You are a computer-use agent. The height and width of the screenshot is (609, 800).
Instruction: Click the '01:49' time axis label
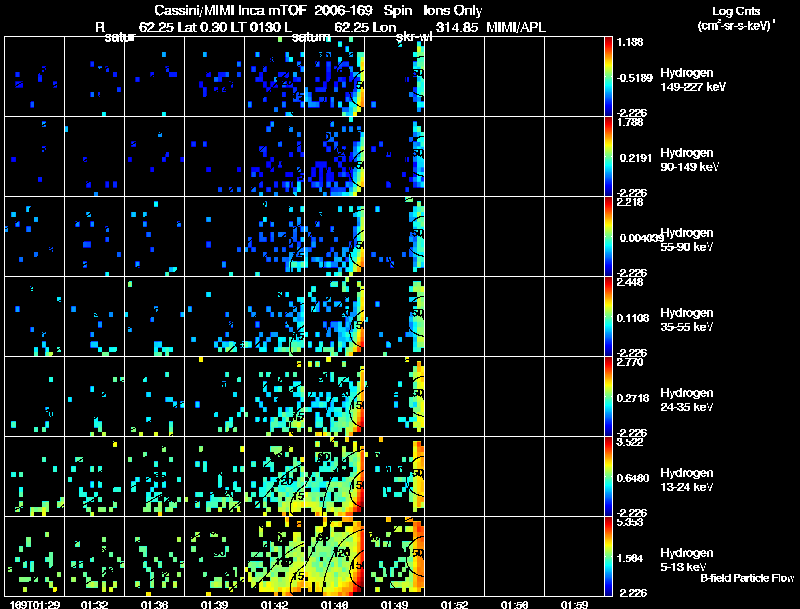394,605
